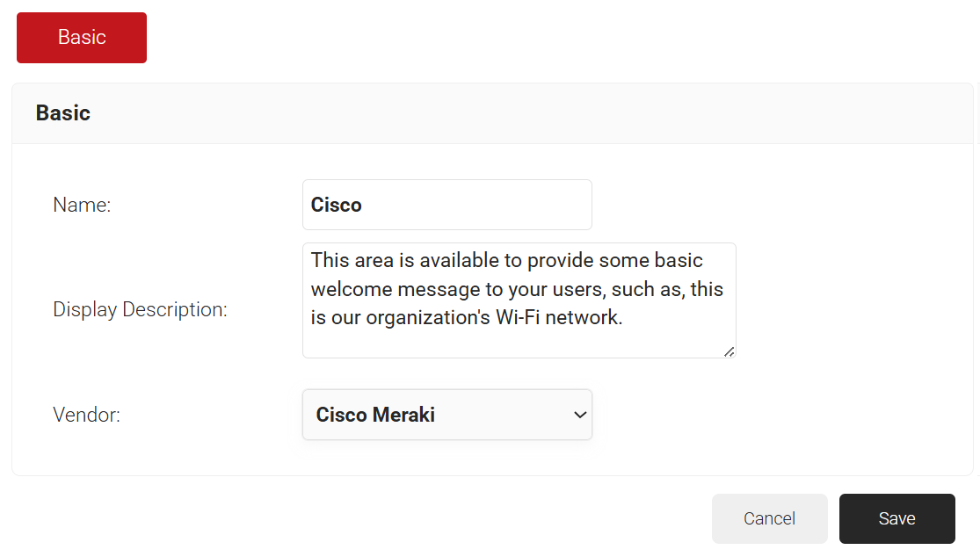Click the Vendor dropdown chevron arrow
The height and width of the screenshot is (557, 980).
click(x=579, y=415)
